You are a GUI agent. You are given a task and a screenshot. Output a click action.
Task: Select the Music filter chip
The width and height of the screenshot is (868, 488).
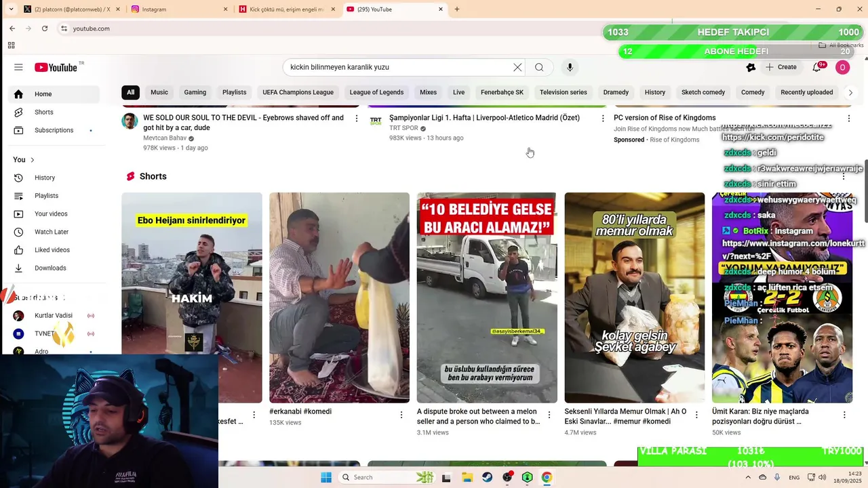click(159, 92)
